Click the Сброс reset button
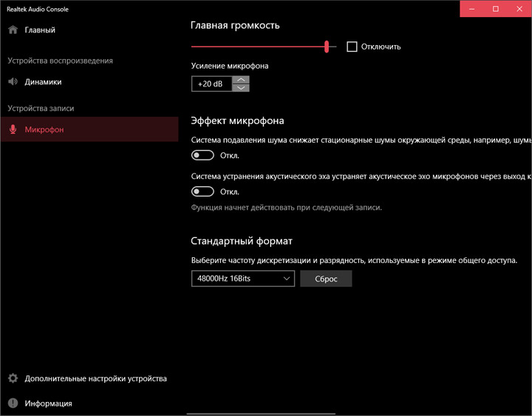Viewport: 532px width, 416px height. [x=326, y=279]
